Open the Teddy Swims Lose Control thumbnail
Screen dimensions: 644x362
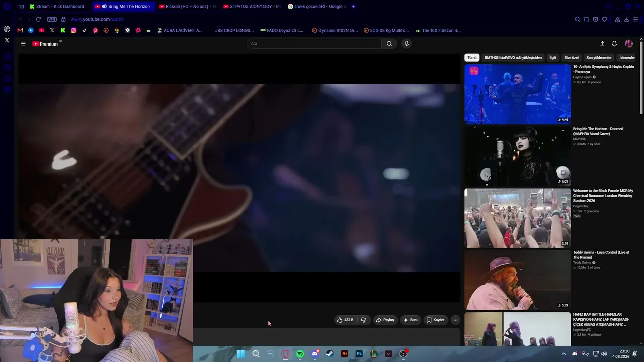coord(518,280)
